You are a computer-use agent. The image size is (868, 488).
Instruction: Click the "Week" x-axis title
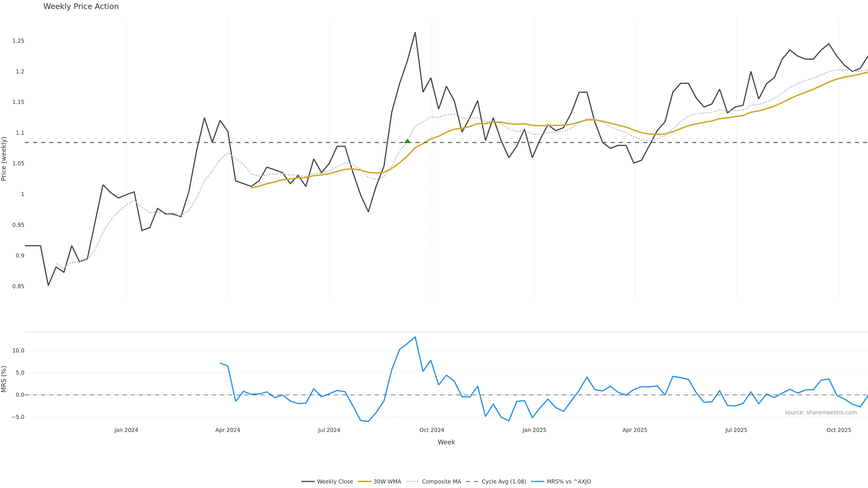tap(446, 442)
